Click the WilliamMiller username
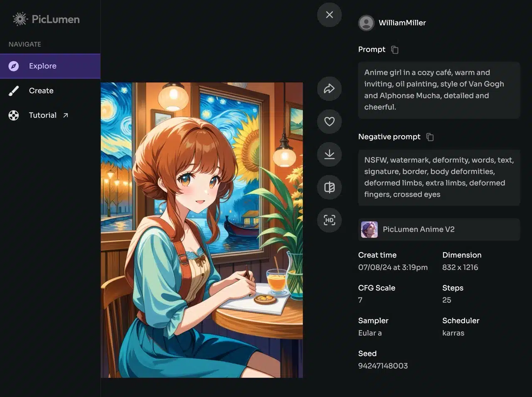Viewport: 532px width, 397px height. pyautogui.click(x=402, y=23)
